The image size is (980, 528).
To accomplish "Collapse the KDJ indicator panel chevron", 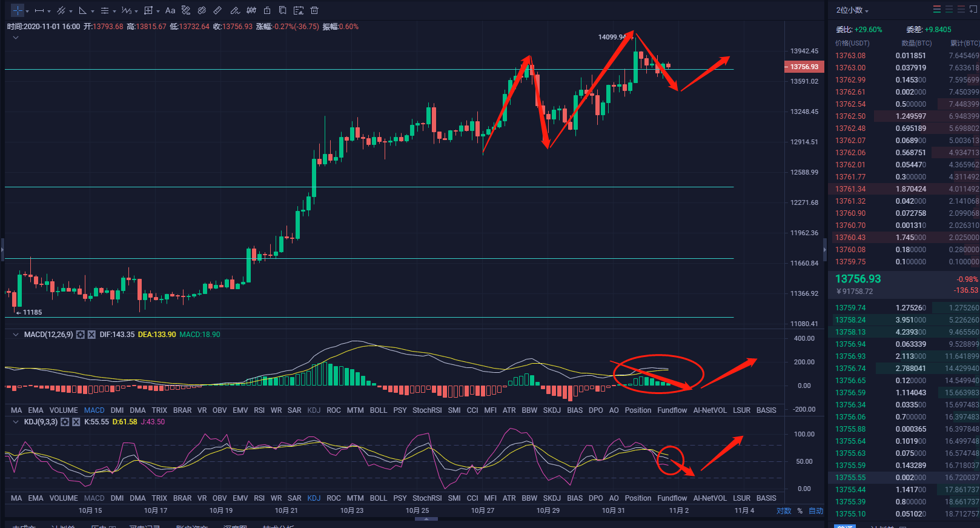I will coord(16,422).
